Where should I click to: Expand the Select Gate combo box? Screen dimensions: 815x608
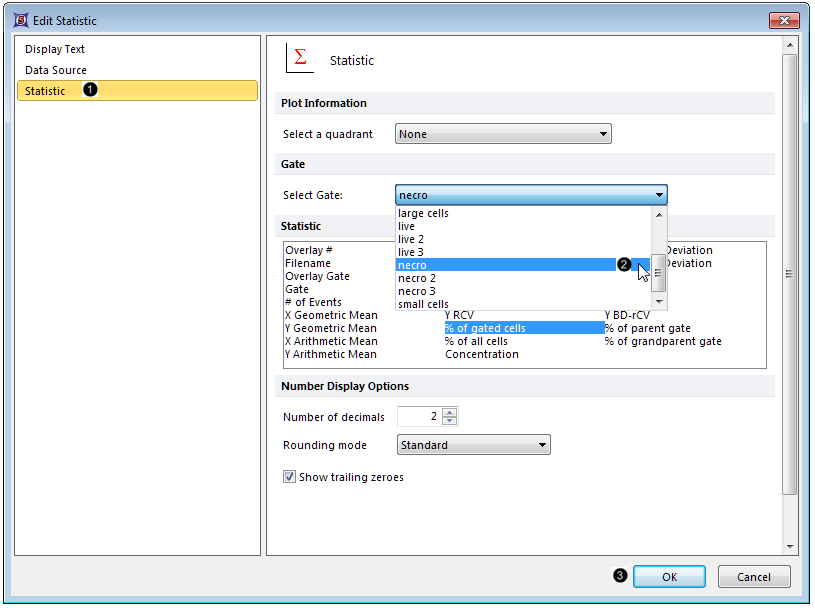658,195
